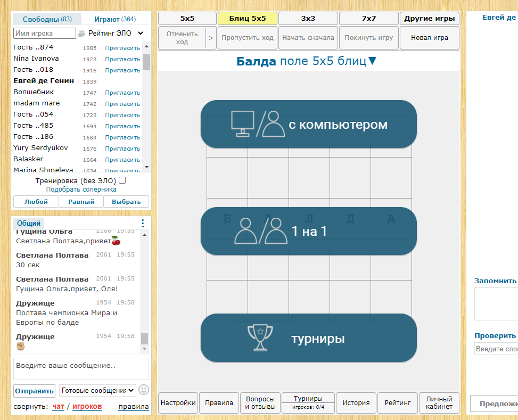The height and width of the screenshot is (420, 518).
Task: Open Настройки at the bottom
Action: click(x=178, y=403)
